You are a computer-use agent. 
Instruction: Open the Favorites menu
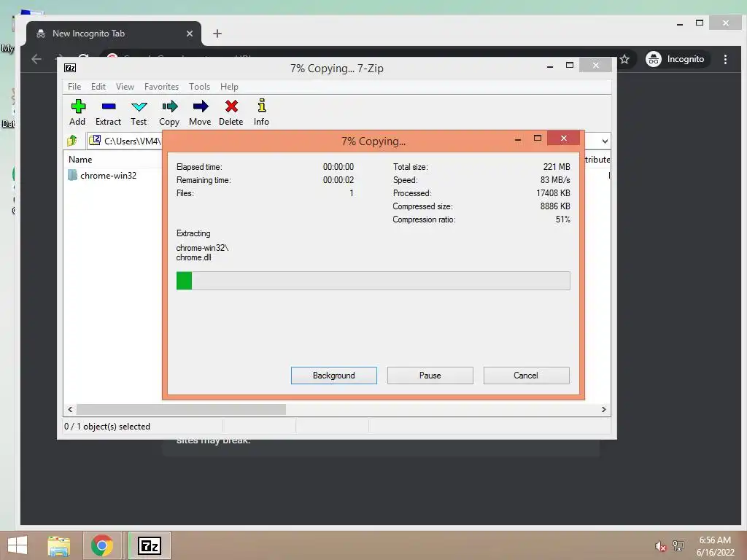point(161,87)
